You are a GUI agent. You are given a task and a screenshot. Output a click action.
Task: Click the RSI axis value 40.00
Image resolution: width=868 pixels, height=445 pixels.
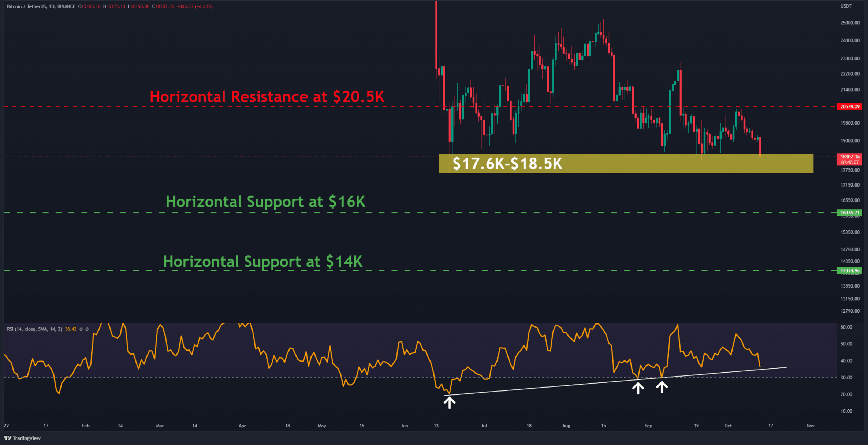pos(846,361)
